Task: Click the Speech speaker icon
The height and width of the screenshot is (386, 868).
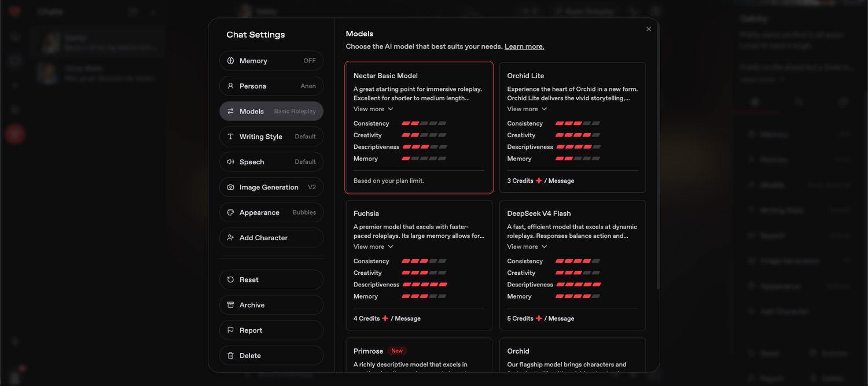Action: (x=230, y=162)
